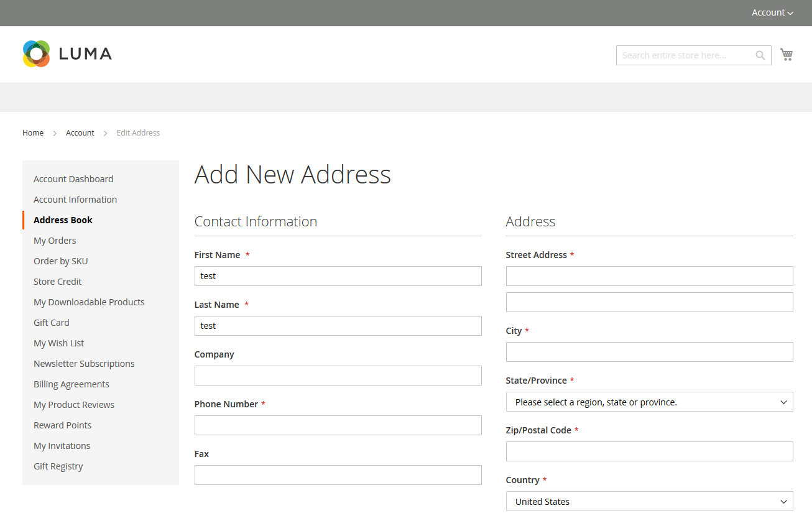Viewport: 812px width, 531px height.
Task: Select My Orders in sidebar
Action: click(55, 240)
